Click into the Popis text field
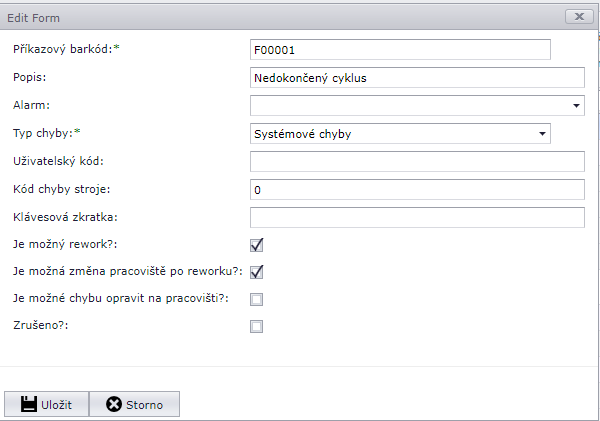600x421 pixels. coord(416,78)
